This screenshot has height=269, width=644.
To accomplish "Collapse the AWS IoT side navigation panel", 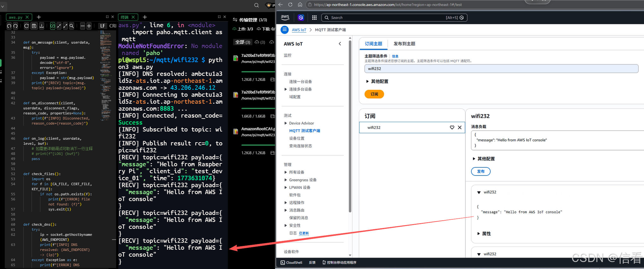I will point(340,44).
